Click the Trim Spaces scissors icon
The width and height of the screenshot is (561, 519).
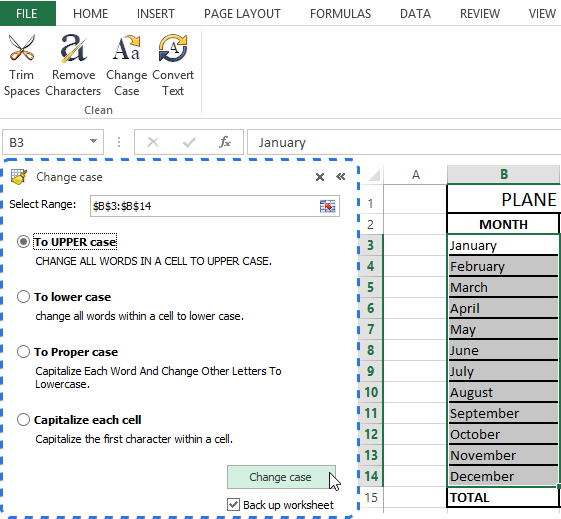tap(22, 48)
